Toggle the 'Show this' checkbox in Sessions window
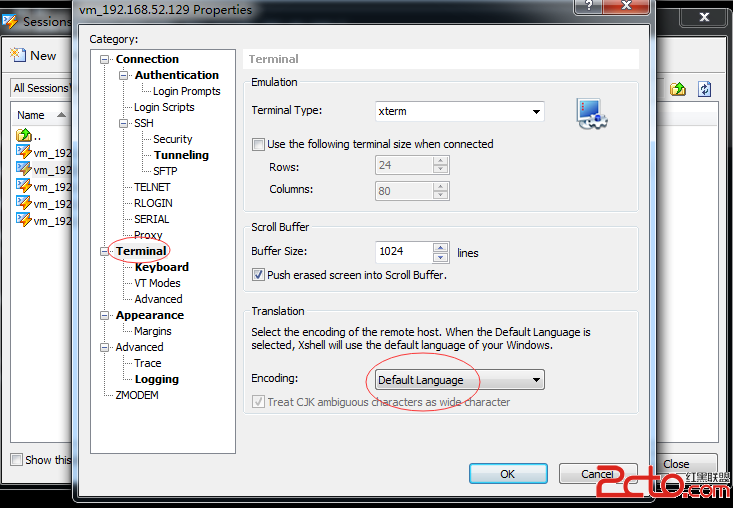733x508 pixels. tap(16, 460)
